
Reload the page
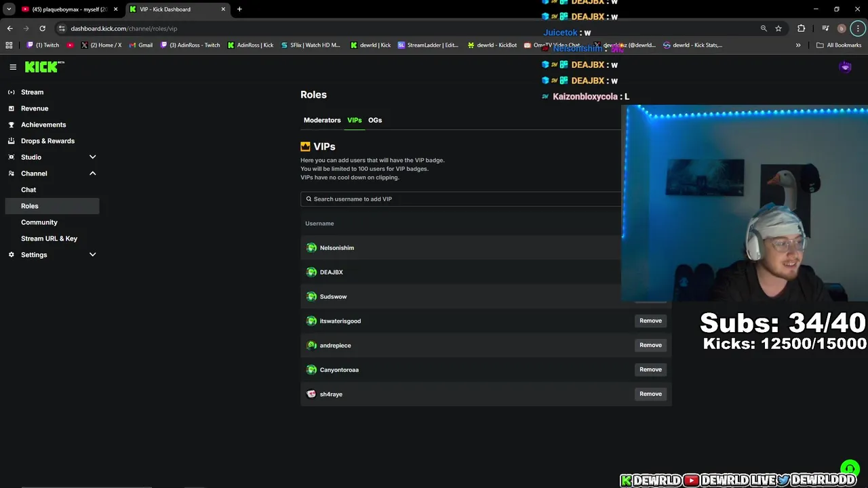(x=42, y=28)
